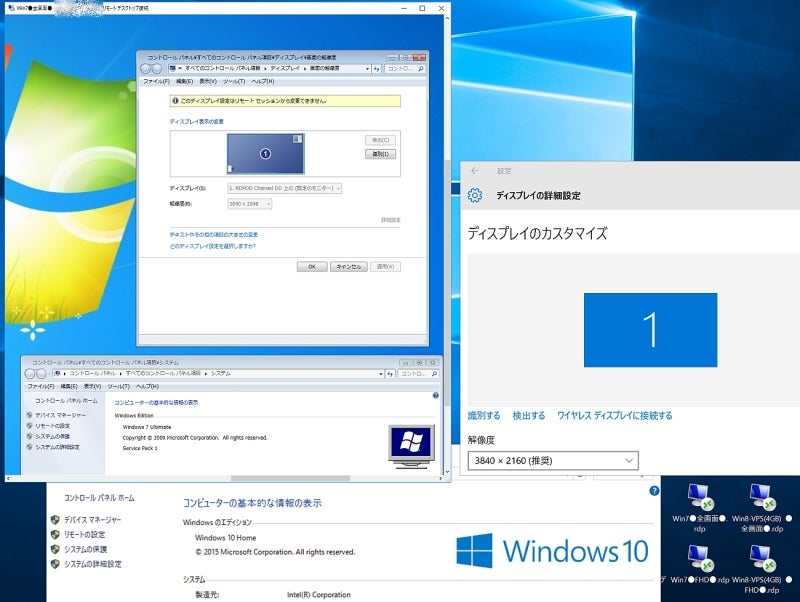Select Win8-VPS(4GB) FHD .rdp desktop icon
The image size is (800, 602).
pos(762,569)
